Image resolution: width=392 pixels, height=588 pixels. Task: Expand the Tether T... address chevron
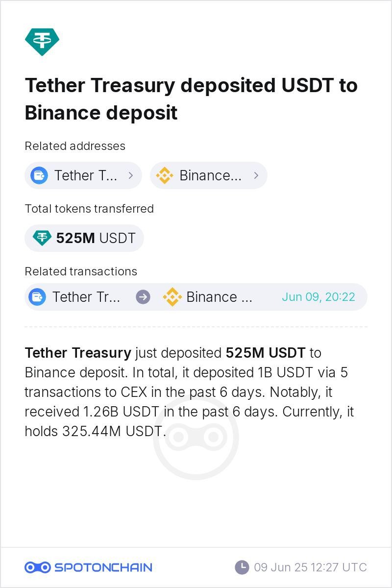pyautogui.click(x=130, y=175)
